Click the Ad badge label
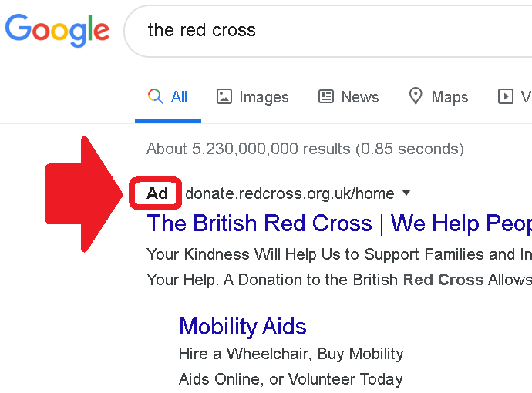 157,193
